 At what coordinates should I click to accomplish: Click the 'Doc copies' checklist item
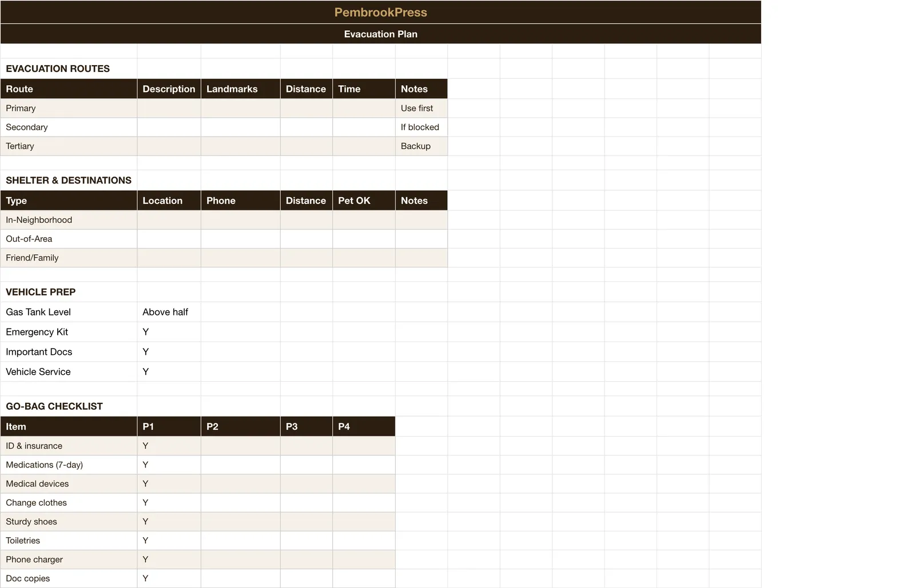69,578
